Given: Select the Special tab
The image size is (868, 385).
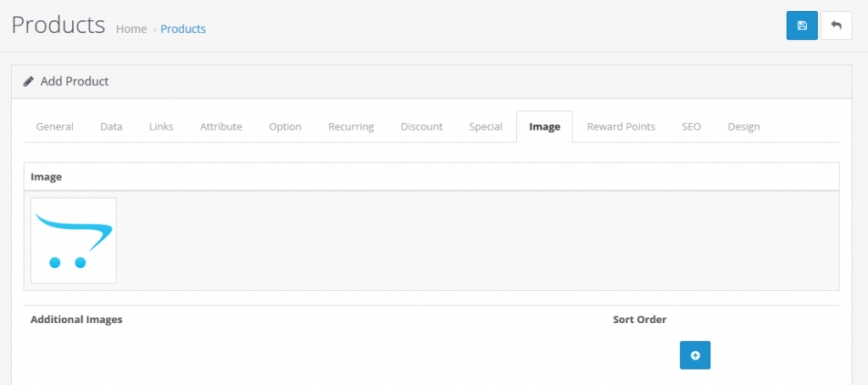Looking at the screenshot, I should pos(486,126).
